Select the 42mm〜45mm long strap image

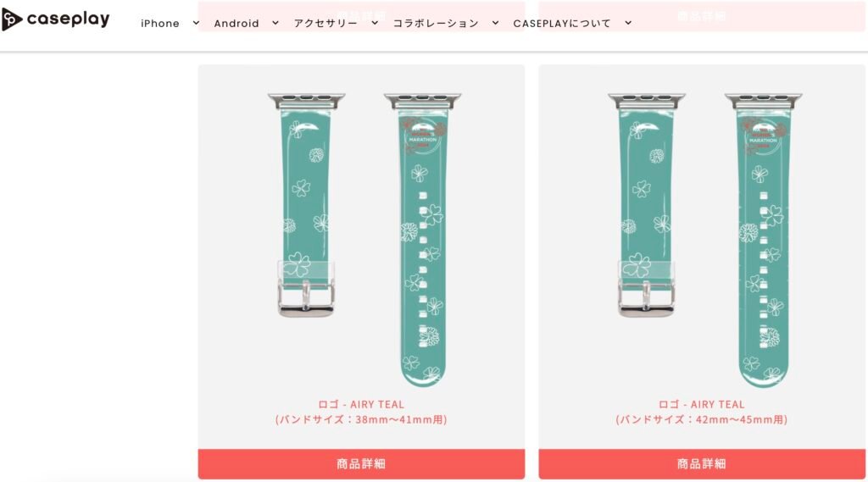[x=763, y=240]
